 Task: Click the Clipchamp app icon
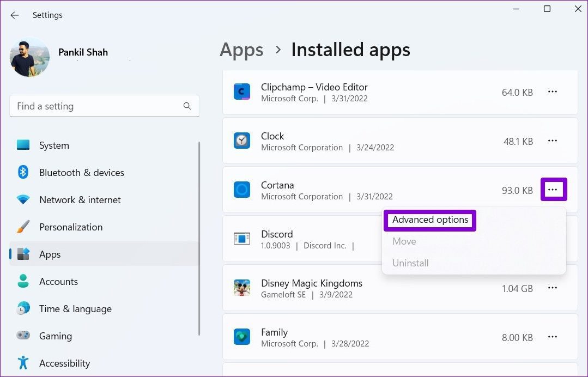click(241, 92)
